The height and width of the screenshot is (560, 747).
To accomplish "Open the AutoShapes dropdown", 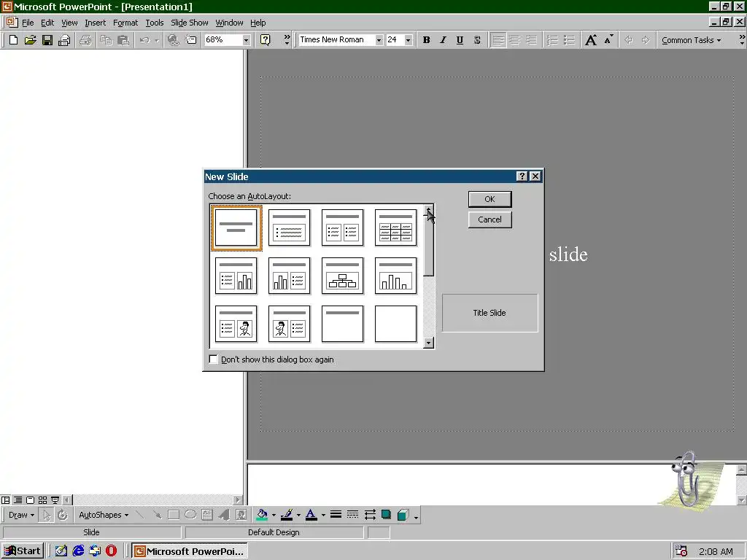I will pyautogui.click(x=104, y=515).
